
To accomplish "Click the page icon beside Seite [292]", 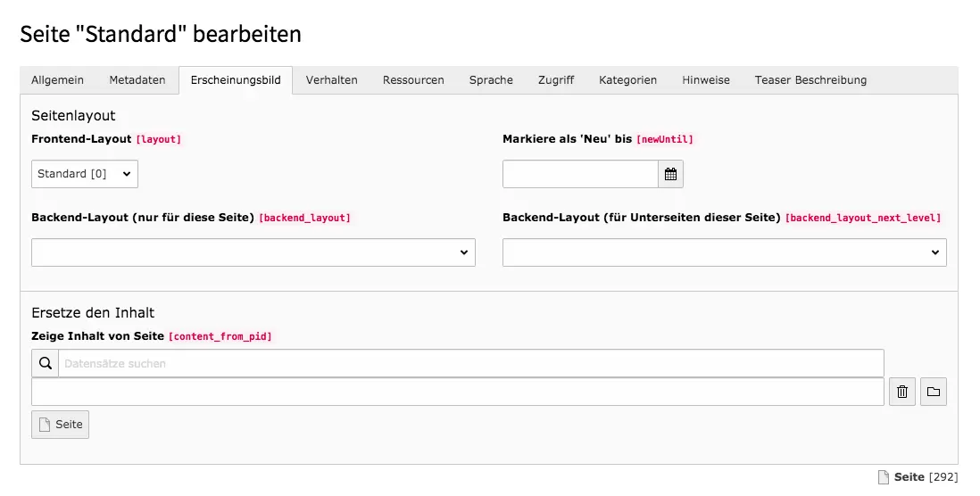I will pyautogui.click(x=884, y=477).
